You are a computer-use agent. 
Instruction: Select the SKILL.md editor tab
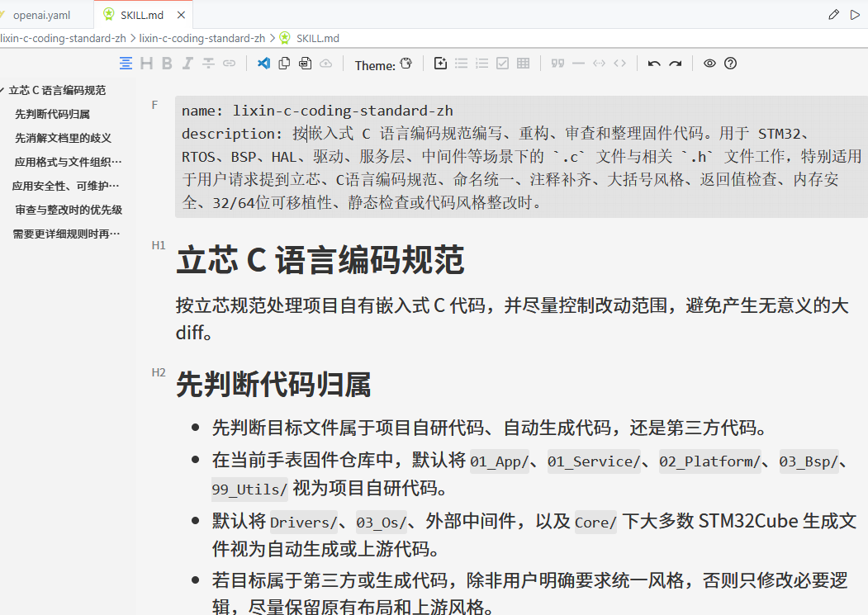point(141,15)
